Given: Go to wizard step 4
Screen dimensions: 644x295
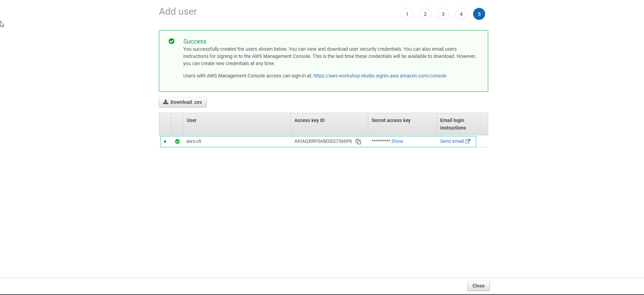Looking at the screenshot, I should (x=461, y=14).
